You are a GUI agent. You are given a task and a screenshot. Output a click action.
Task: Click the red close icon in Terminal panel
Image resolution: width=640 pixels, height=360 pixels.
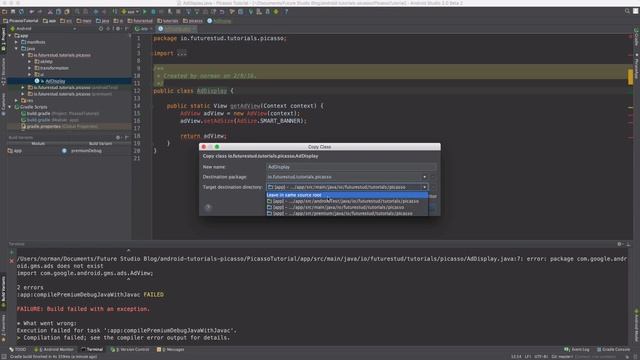point(11,260)
